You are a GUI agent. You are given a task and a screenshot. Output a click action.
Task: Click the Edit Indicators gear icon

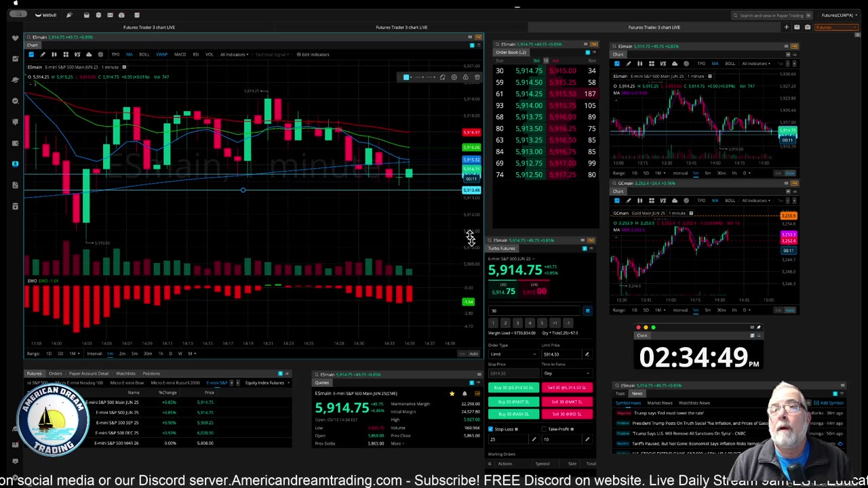tap(299, 54)
